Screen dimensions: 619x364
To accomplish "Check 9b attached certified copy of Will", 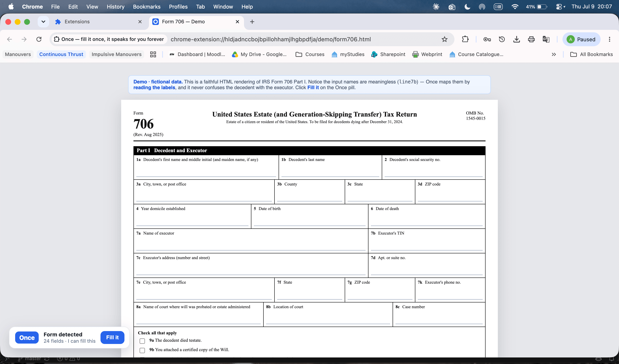I will [x=142, y=350].
